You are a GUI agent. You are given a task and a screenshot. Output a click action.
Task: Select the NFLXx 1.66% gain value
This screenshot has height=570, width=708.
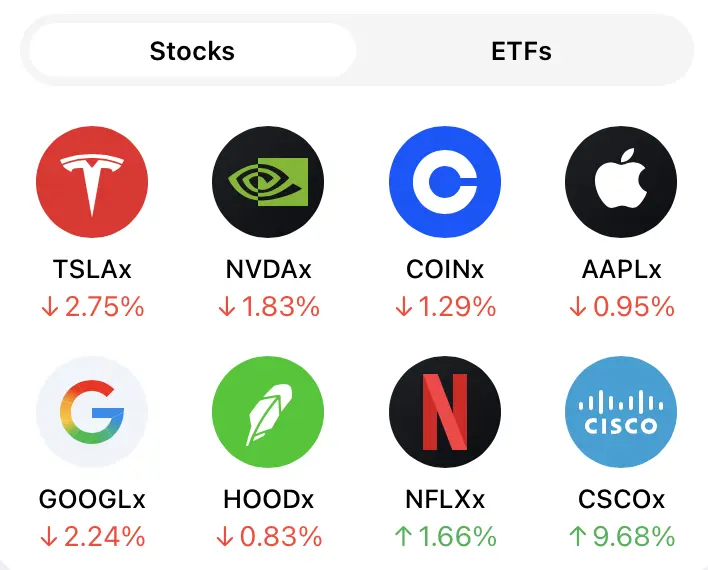(444, 537)
